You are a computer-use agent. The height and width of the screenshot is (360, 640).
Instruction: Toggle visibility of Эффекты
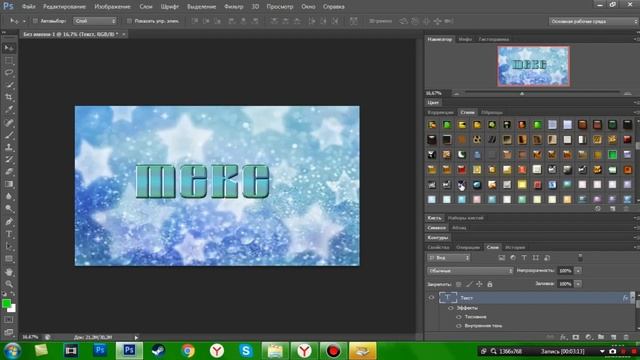coord(451,308)
